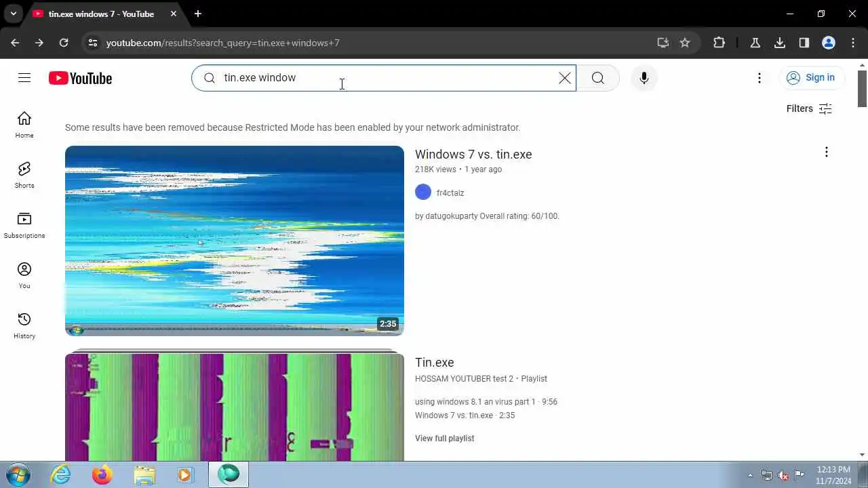Open YouTube settings three-dot menu
This screenshot has height=488, width=868.
[x=759, y=78]
